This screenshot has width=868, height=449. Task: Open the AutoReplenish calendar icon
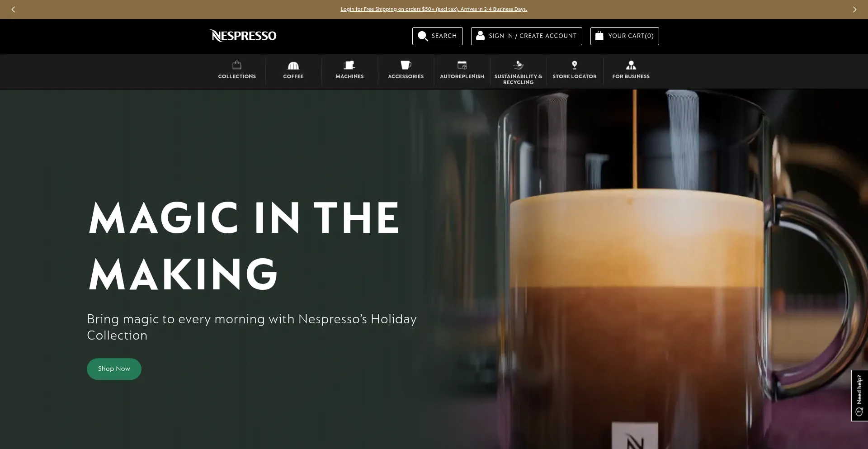(x=462, y=65)
